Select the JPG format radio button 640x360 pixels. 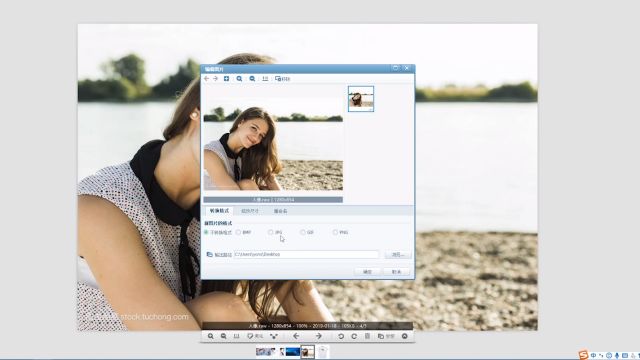[x=271, y=232]
